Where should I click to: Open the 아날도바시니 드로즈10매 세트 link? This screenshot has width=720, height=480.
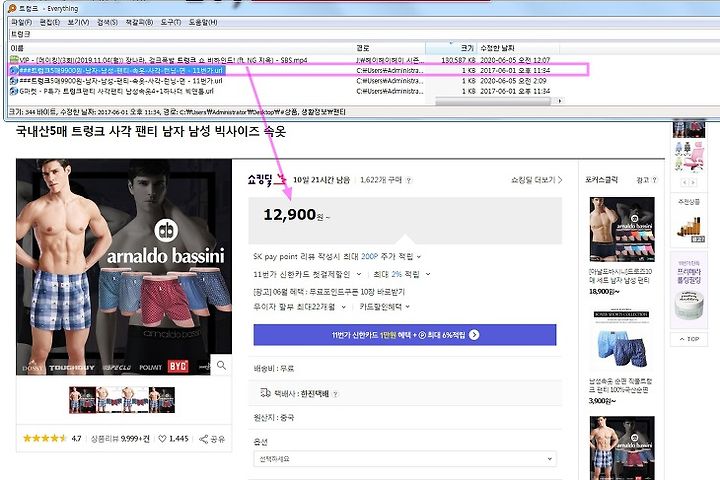(620, 276)
